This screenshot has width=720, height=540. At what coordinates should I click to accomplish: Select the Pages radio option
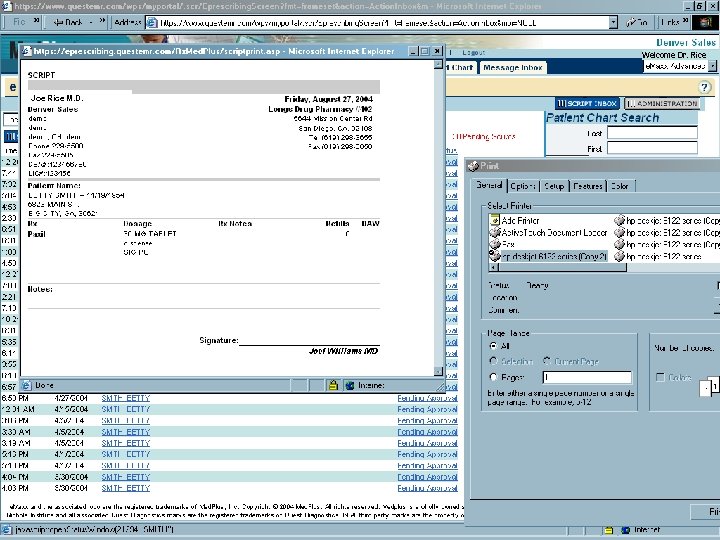tap(494, 377)
